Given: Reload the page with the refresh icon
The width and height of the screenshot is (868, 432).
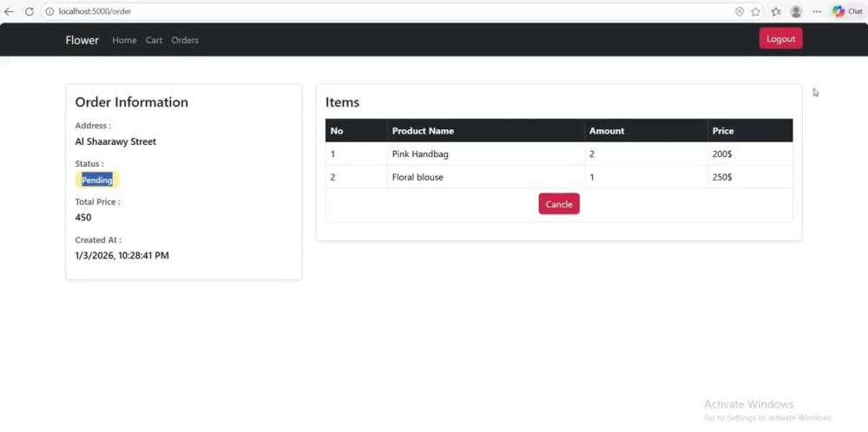Looking at the screenshot, I should 30,11.
